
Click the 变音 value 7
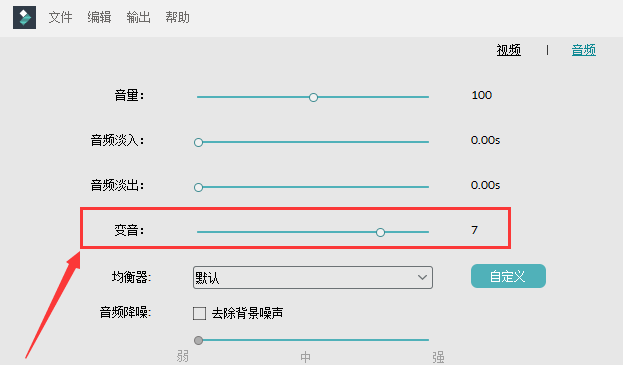[474, 230]
